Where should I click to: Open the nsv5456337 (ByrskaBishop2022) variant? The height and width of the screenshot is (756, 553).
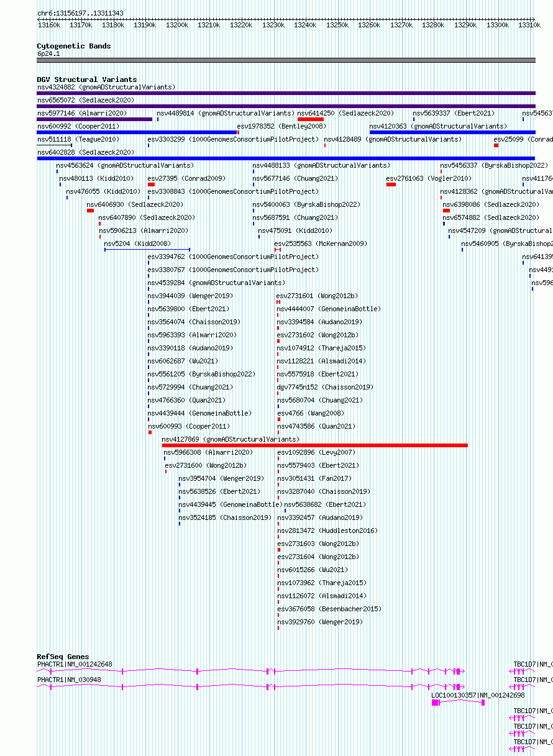click(495, 165)
